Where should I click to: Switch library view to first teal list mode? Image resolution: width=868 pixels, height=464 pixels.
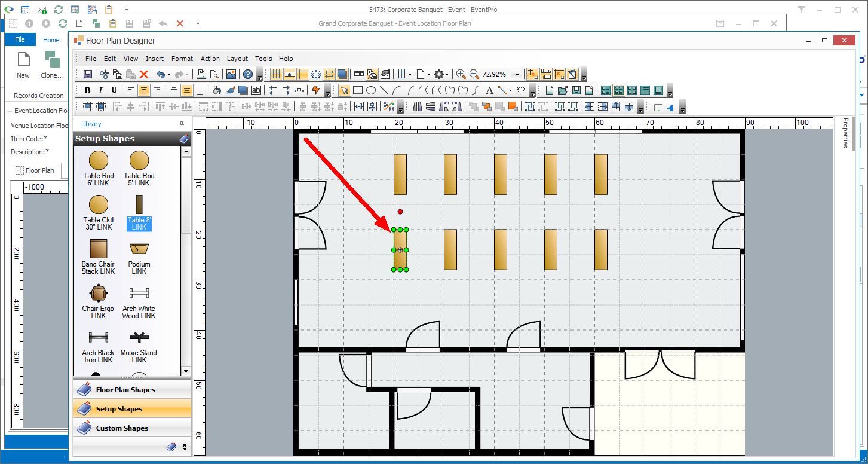[606, 90]
